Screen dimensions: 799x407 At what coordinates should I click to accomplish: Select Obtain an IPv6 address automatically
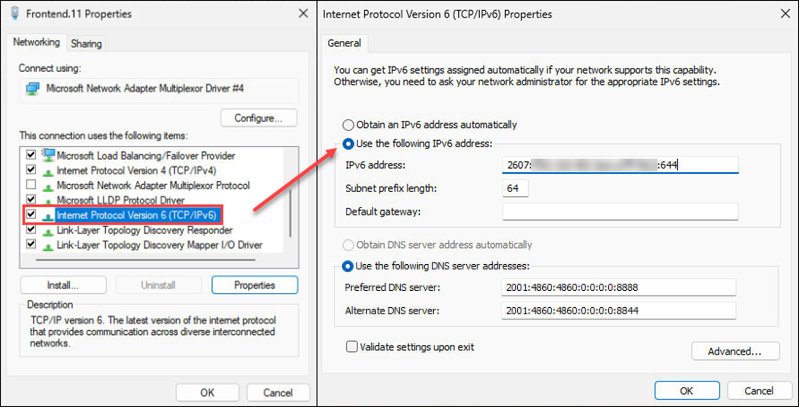(x=348, y=125)
